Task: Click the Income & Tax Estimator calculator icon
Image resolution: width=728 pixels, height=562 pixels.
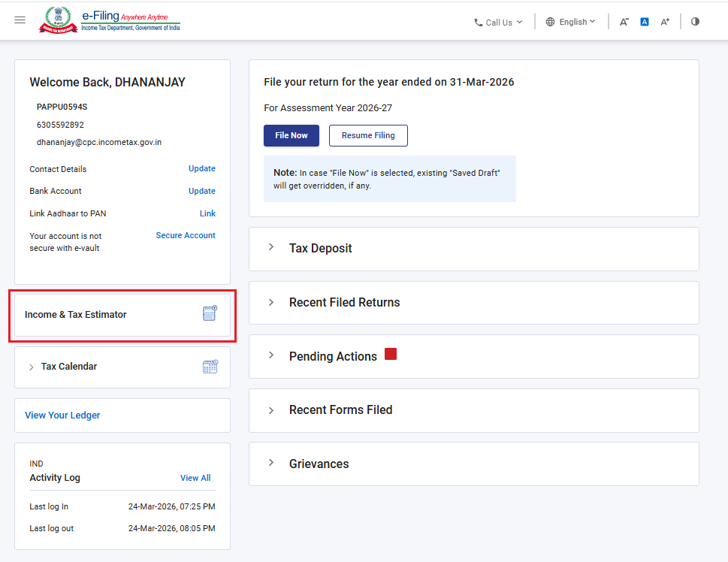Action: click(210, 313)
